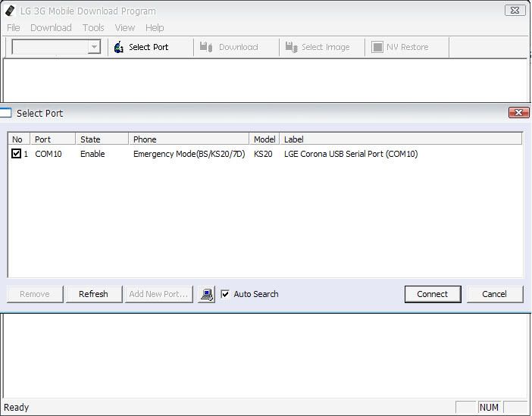Click the Model column header
The width and height of the screenshot is (532, 416).
(x=264, y=139)
